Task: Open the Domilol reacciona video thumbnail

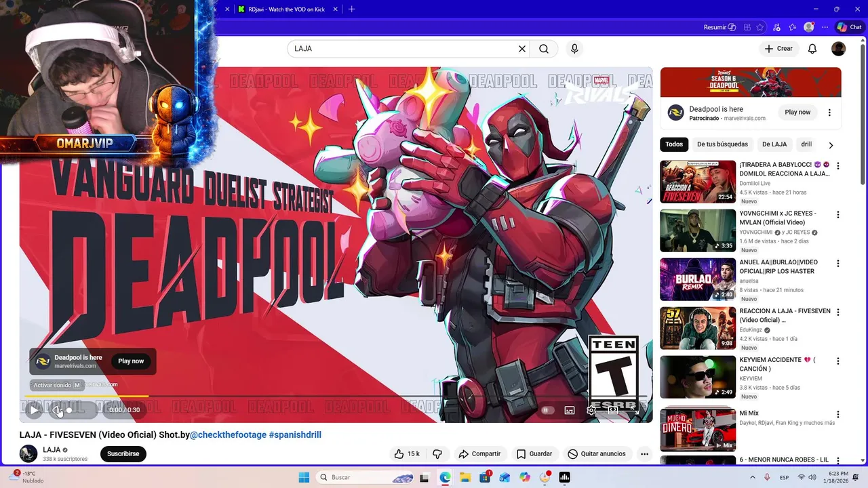Action: click(698, 182)
